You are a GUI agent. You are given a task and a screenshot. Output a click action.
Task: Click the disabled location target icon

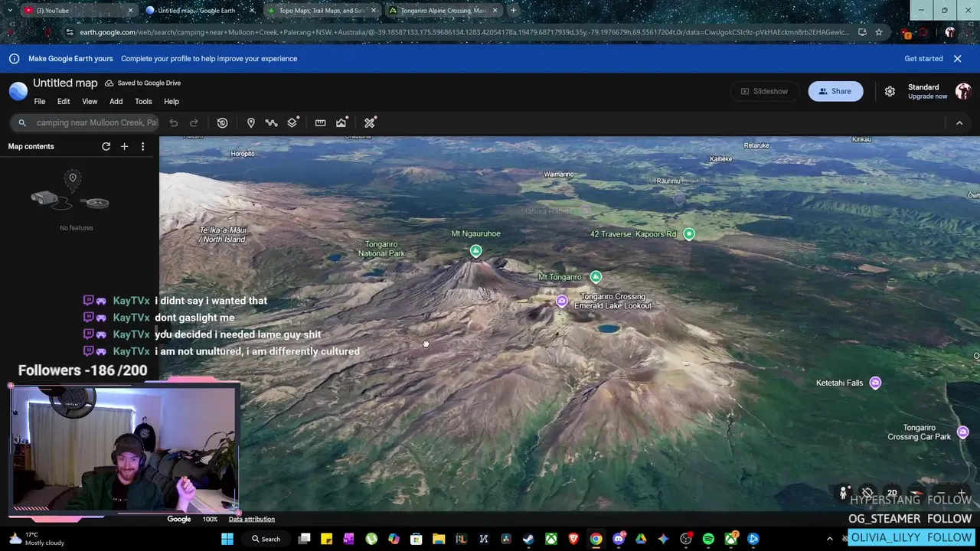click(x=867, y=494)
